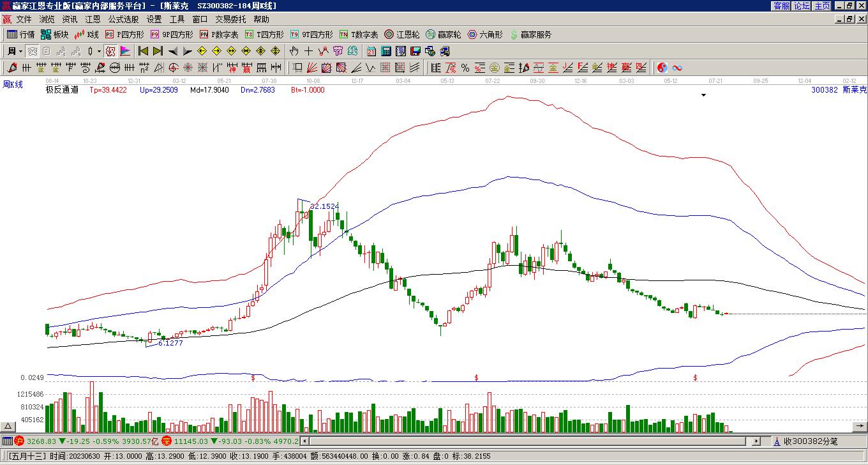Click the up-triangle button below volume axis
The width and height of the screenshot is (868, 465).
pyautogui.click(x=9, y=426)
